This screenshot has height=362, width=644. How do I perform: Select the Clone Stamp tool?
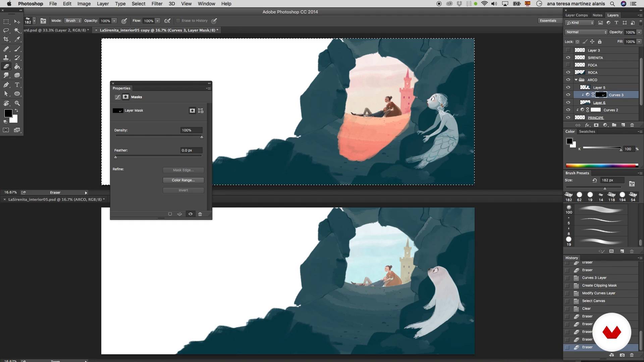pyautogui.click(x=6, y=58)
